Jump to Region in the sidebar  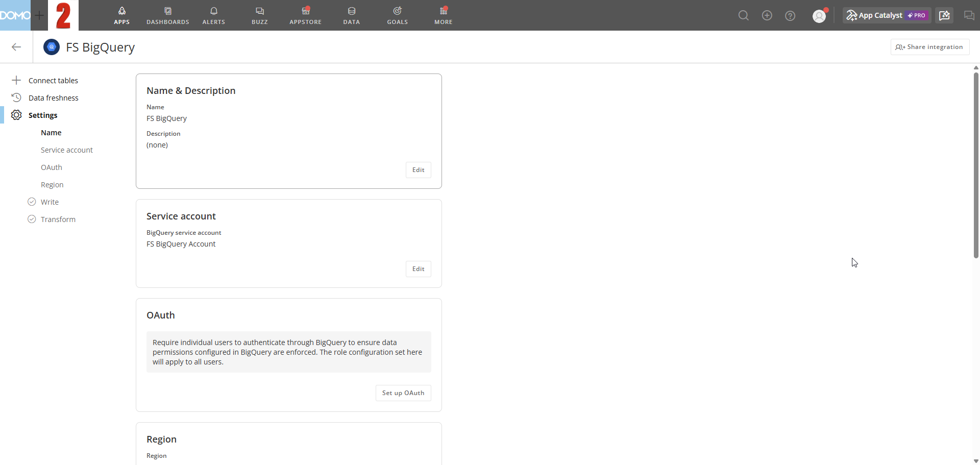(x=52, y=185)
